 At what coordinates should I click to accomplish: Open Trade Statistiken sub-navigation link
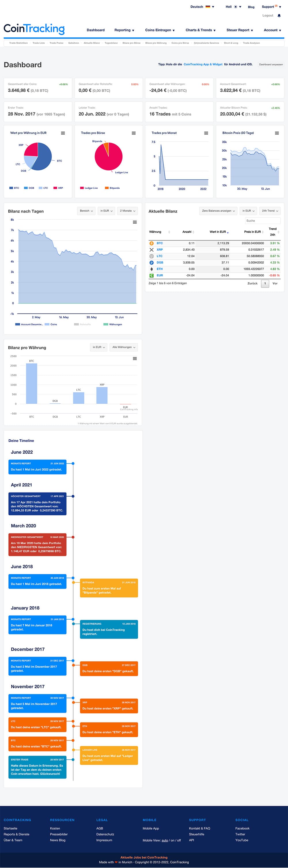pyautogui.click(x=18, y=43)
